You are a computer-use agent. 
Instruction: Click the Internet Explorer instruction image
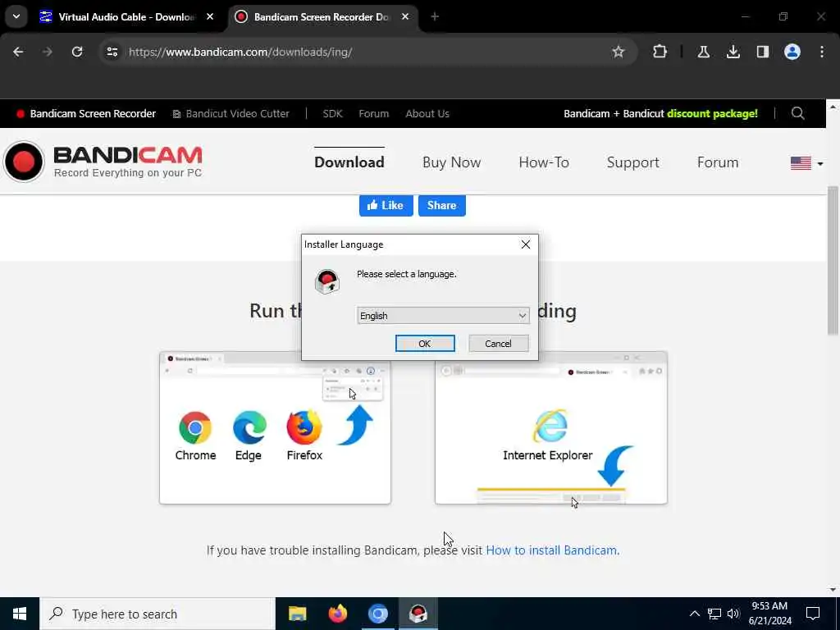point(550,427)
